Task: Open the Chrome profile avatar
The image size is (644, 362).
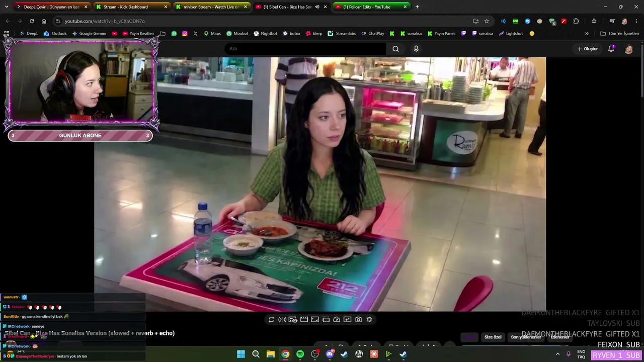Action: point(624,21)
